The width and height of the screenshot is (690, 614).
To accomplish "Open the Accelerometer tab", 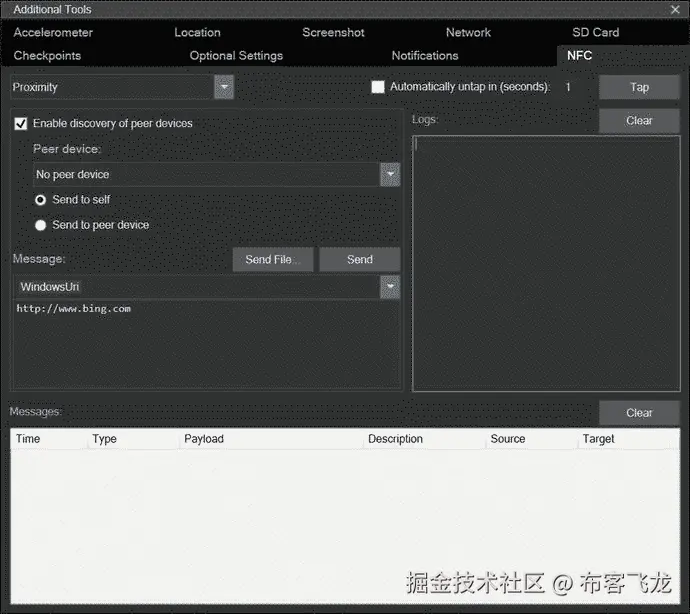I will point(53,33).
